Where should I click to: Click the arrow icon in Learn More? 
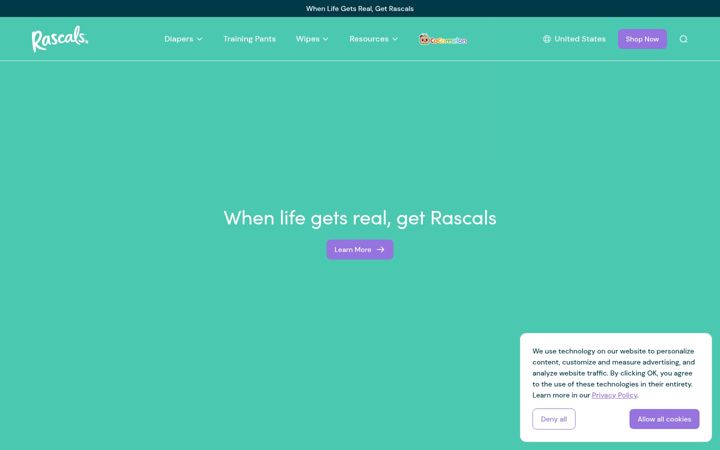click(x=380, y=250)
